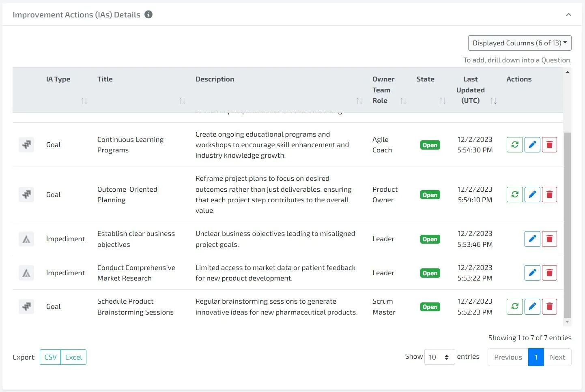Image resolution: width=585 pixels, height=392 pixels.
Task: Click the table scrollbar down arrow
Action: pyautogui.click(x=567, y=322)
